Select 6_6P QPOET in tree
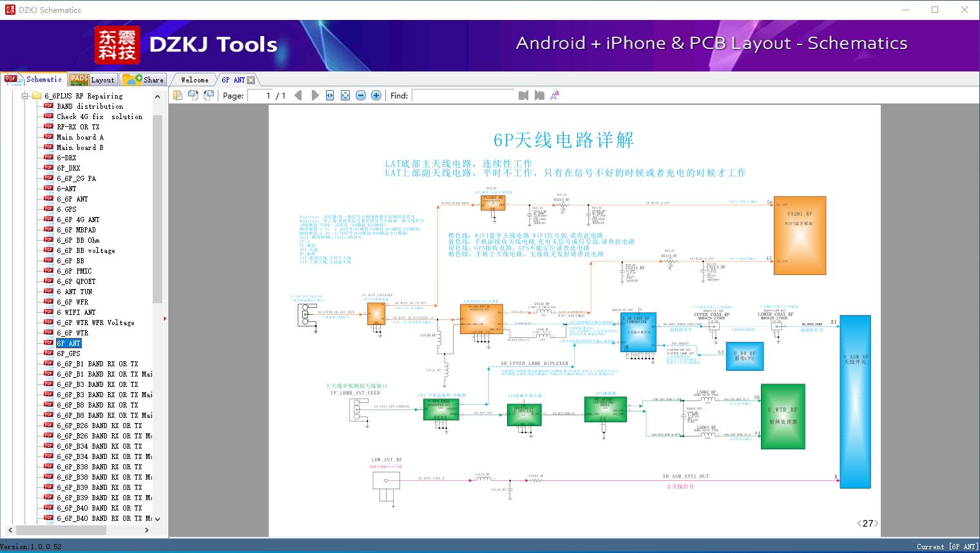980x553 pixels. [76, 281]
